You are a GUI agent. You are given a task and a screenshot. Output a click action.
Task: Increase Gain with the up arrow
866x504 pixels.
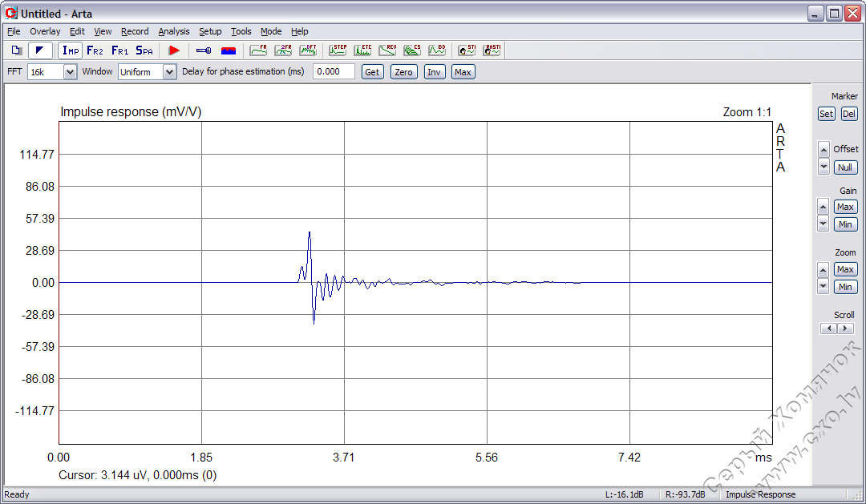coord(823,207)
